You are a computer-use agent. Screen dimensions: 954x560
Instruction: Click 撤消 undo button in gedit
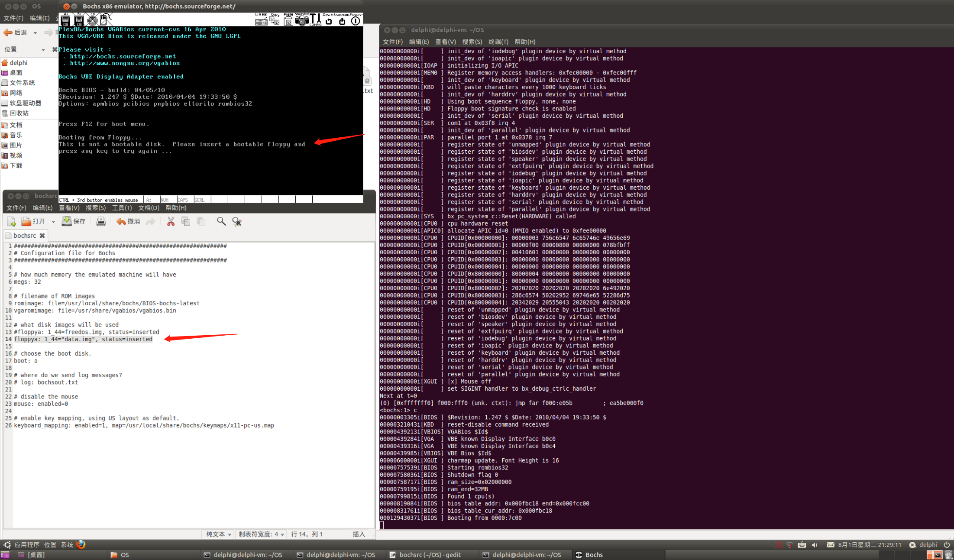coord(128,222)
